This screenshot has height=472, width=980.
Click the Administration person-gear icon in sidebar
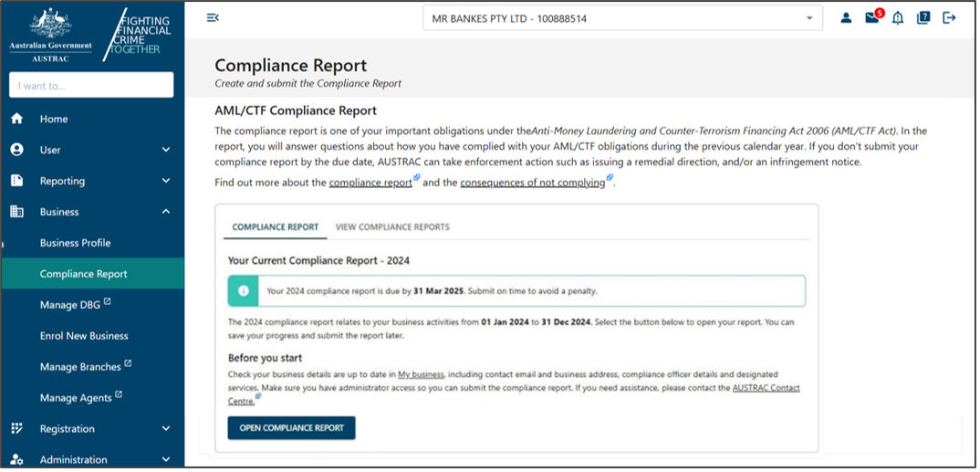[x=16, y=459]
